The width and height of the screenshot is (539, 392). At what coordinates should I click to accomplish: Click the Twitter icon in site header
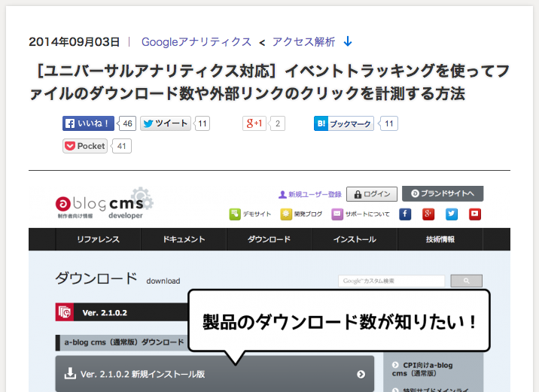point(452,214)
